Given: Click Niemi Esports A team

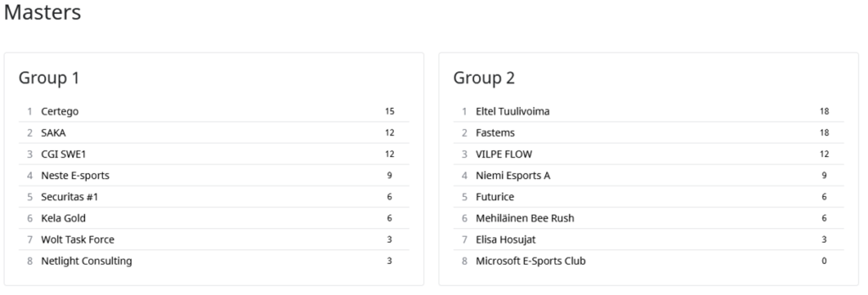Looking at the screenshot, I should point(513,176).
